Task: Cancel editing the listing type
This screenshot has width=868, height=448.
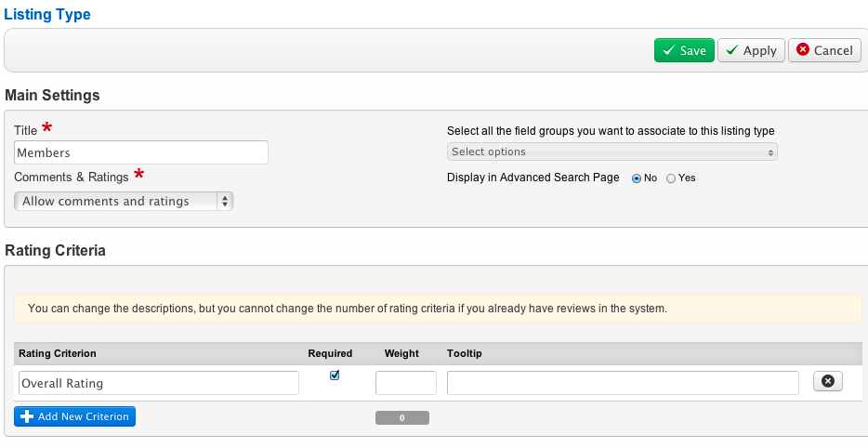Action: click(x=824, y=50)
